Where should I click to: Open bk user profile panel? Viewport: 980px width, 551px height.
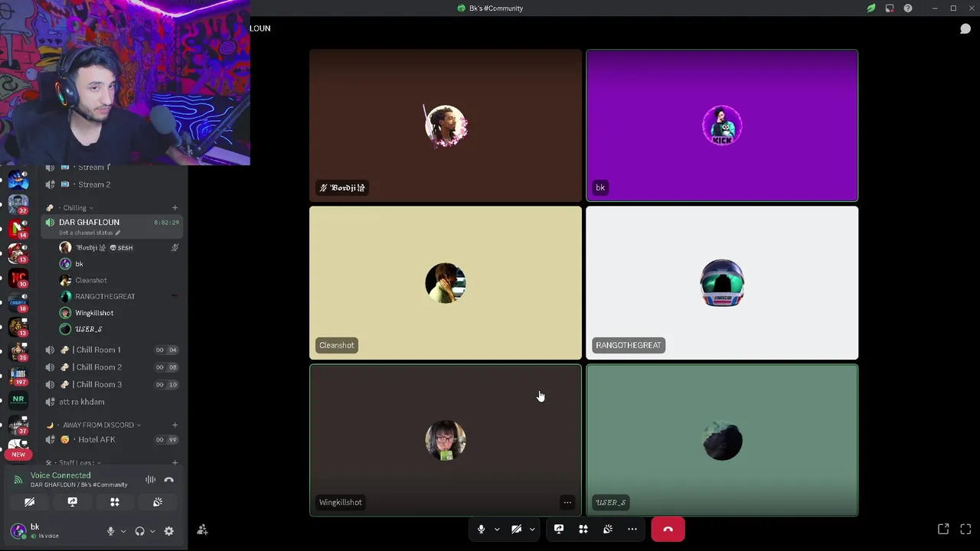coord(46,530)
